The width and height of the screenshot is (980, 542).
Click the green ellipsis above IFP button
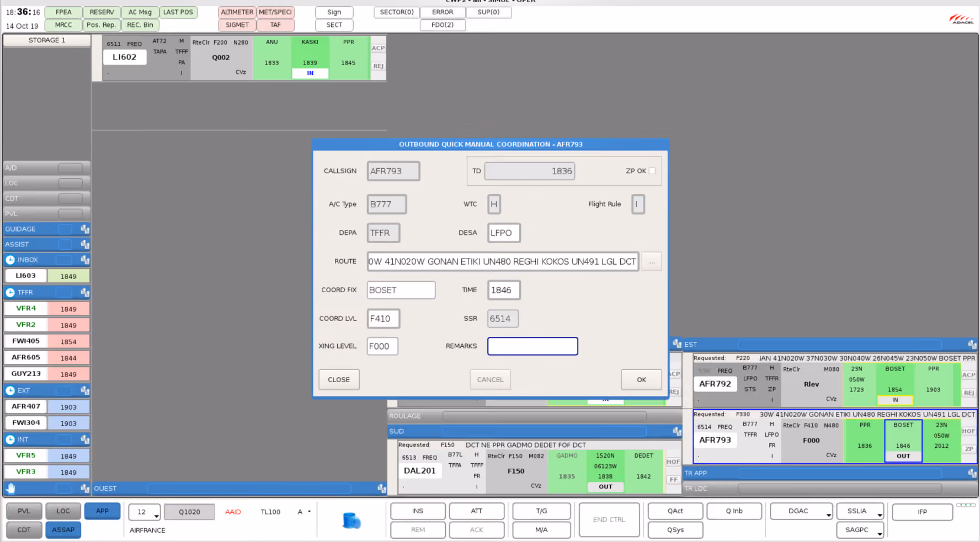click(x=966, y=505)
